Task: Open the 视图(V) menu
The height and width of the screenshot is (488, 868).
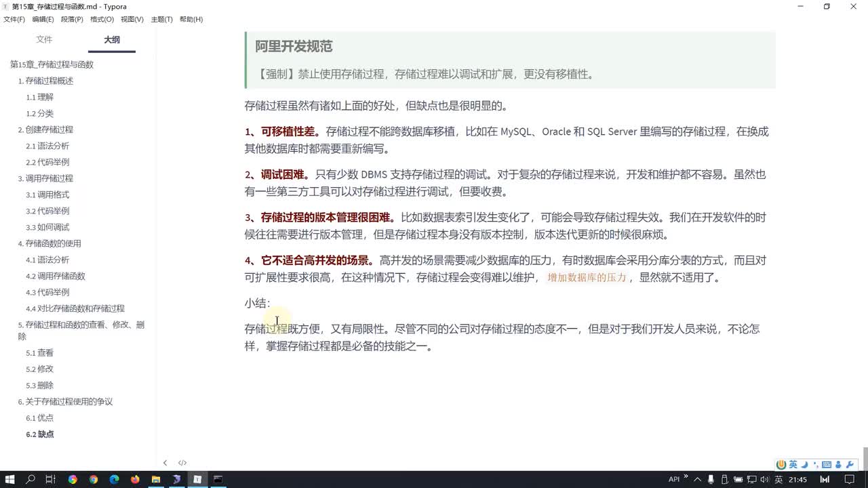Action: coord(132,19)
